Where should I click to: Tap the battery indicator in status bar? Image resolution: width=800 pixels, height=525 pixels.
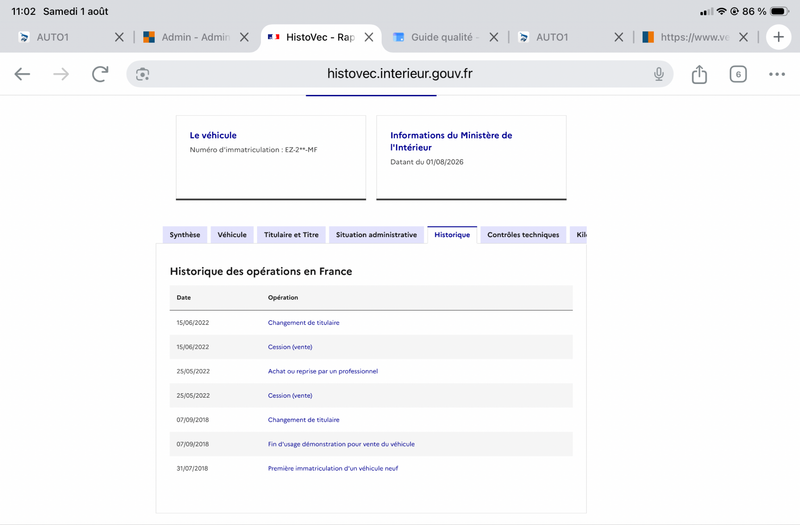click(x=780, y=11)
